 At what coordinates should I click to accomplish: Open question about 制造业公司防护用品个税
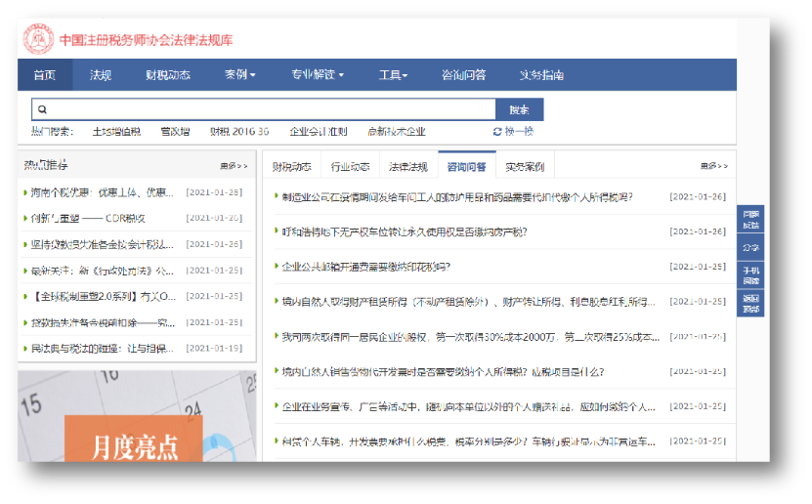pyautogui.click(x=457, y=197)
